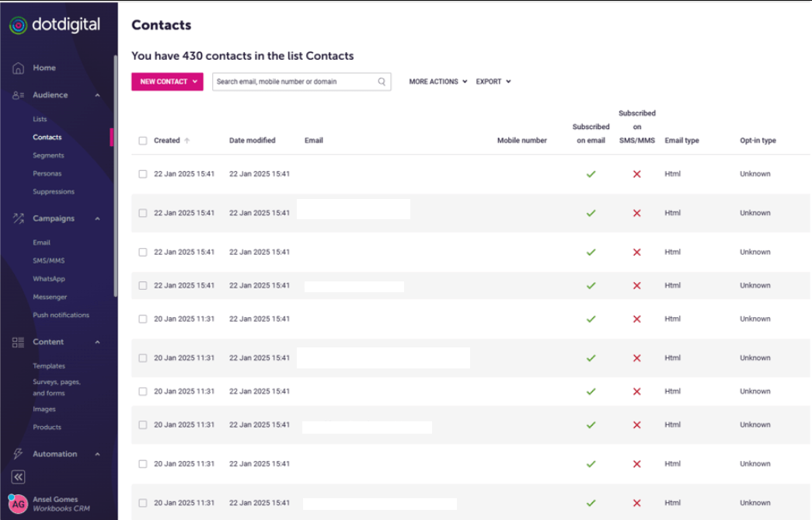Go to Segments in the sidebar

click(x=48, y=155)
